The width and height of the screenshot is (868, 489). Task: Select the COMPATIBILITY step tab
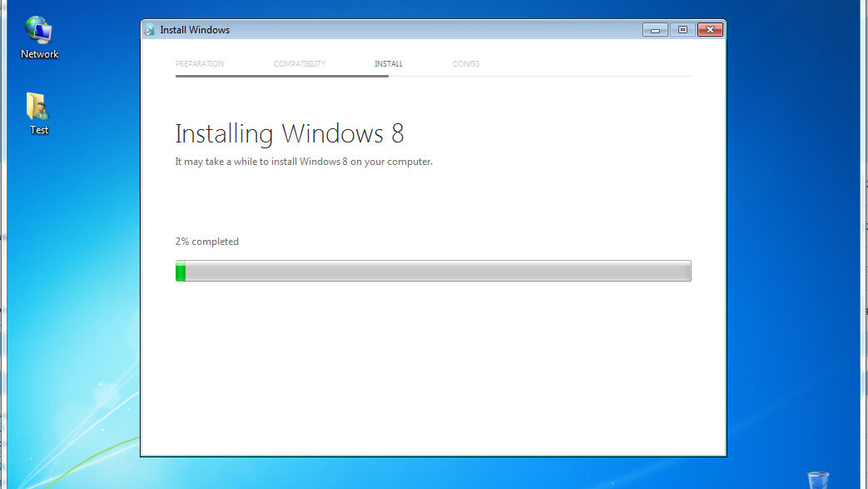point(300,64)
